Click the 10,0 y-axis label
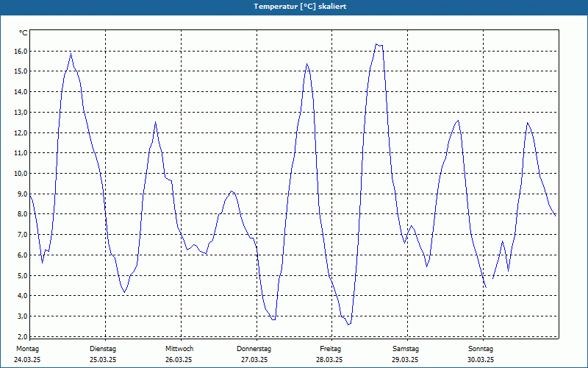 click(x=20, y=173)
